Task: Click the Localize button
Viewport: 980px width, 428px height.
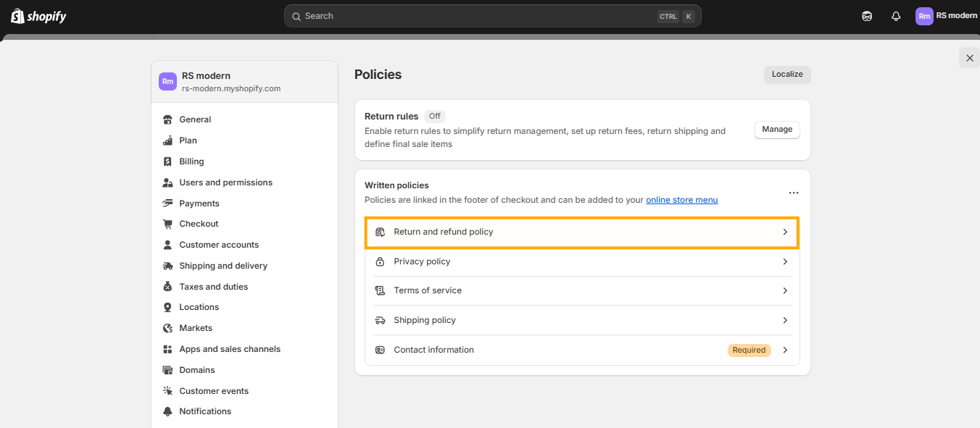Action: pyautogui.click(x=787, y=75)
